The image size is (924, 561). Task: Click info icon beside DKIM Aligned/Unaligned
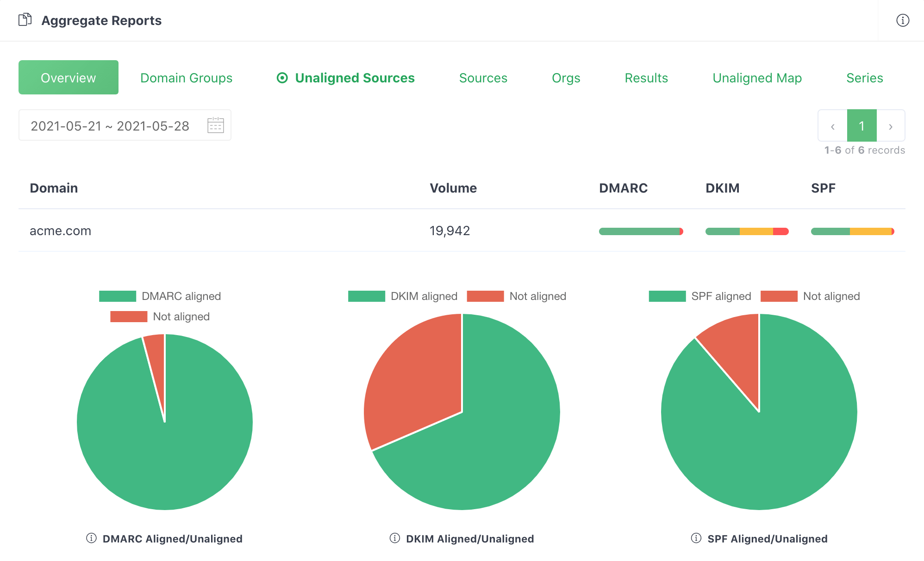point(394,538)
